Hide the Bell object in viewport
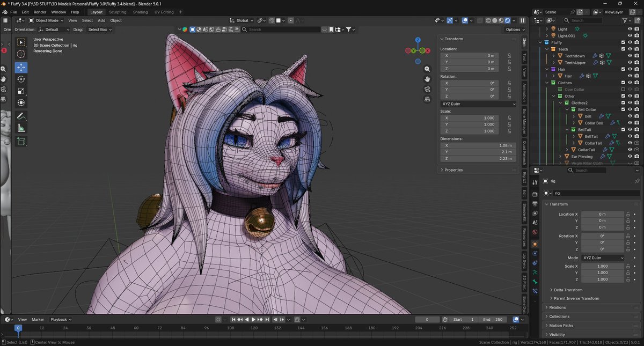The image size is (644, 346). (630, 116)
